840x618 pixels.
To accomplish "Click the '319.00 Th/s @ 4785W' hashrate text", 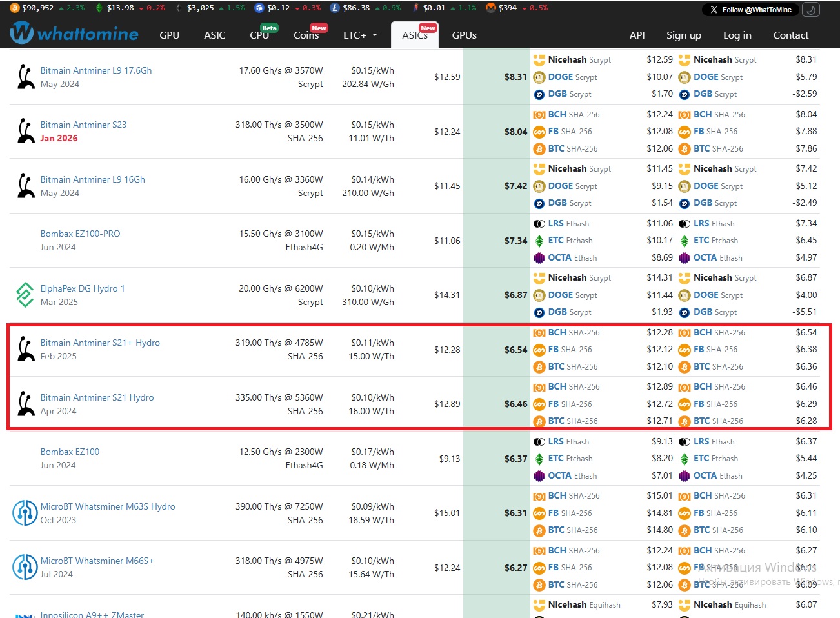I will pos(279,343).
